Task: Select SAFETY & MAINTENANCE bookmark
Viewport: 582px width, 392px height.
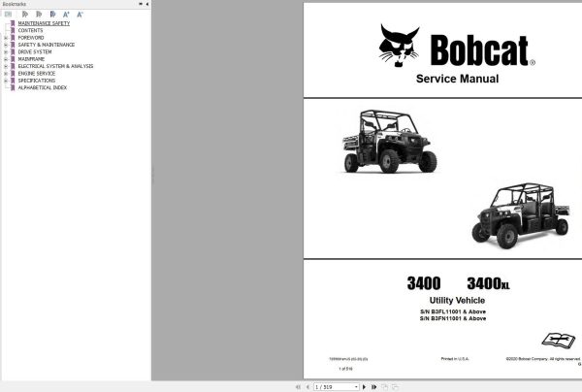Action: click(47, 45)
